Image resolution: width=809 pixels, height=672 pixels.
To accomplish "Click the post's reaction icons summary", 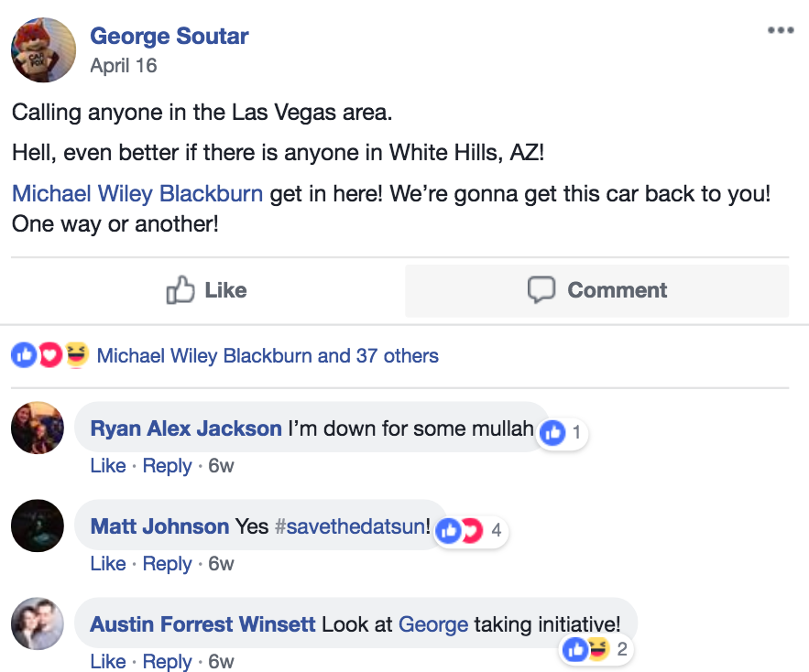I will point(49,355).
